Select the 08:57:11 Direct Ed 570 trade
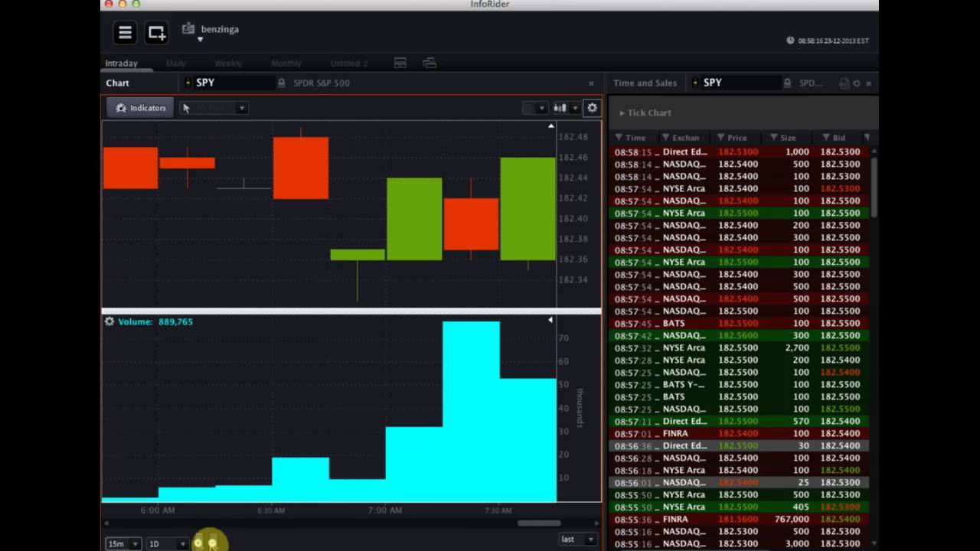The width and height of the screenshot is (980, 551). 740,421
